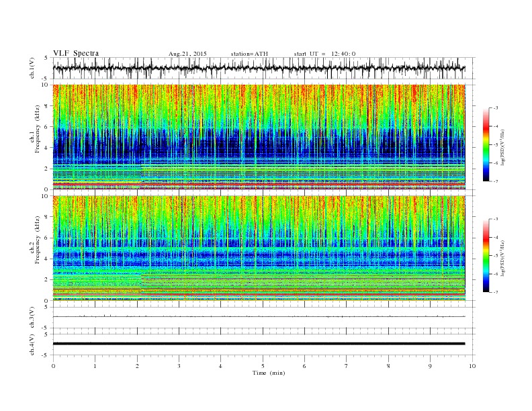Click the "5" tick label on the time axis
The height and width of the screenshot is (411, 532).
[263, 366]
